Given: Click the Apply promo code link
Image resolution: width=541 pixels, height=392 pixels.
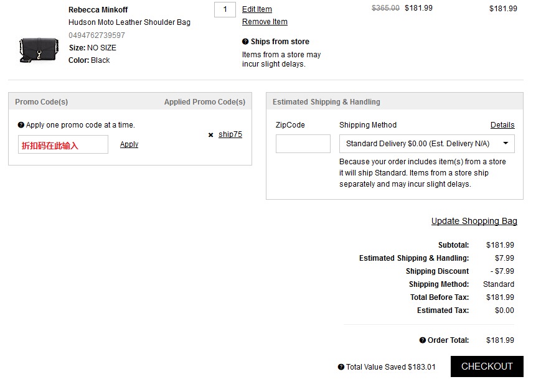Looking at the screenshot, I should click(x=129, y=144).
